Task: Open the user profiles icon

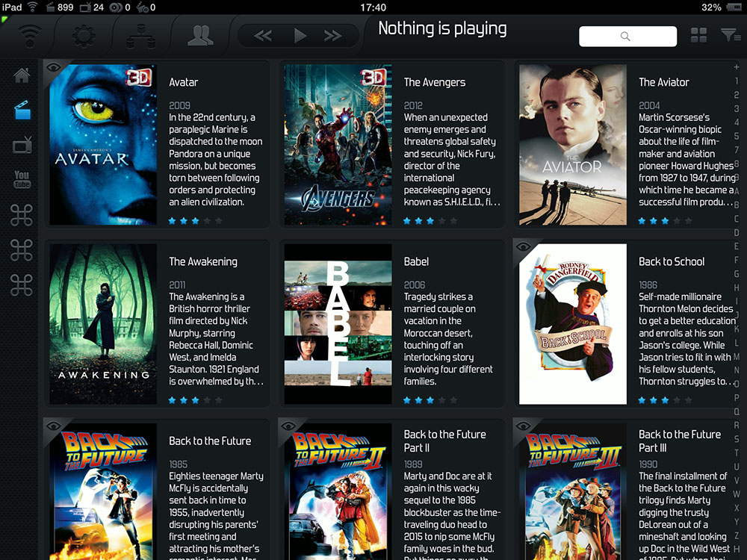Action: (200, 35)
